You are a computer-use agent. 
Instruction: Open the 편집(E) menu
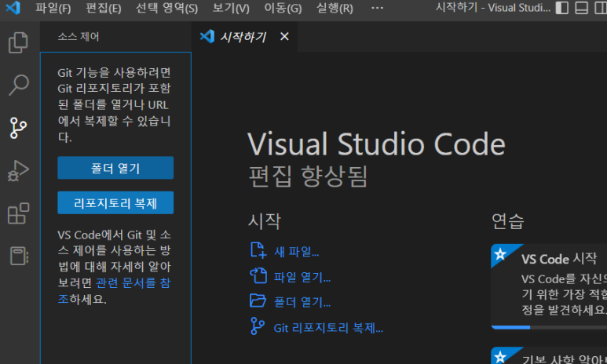104,8
